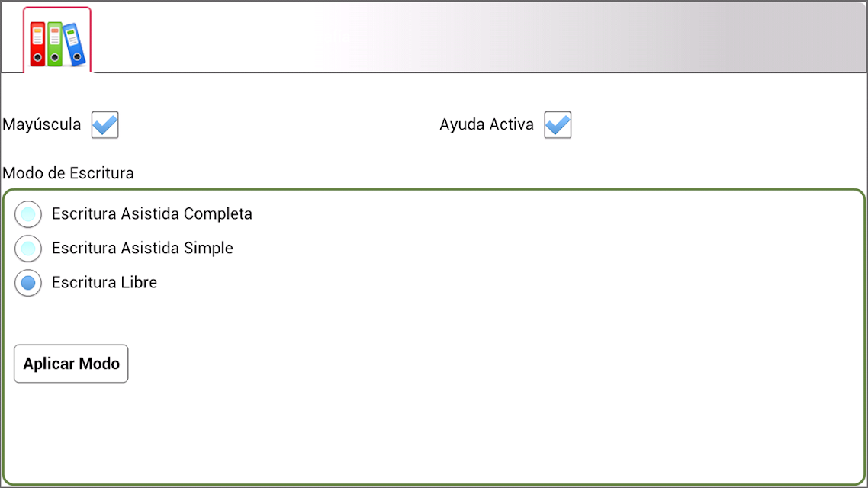868x488 pixels.
Task: Click the red binder icon
Action: click(37, 44)
